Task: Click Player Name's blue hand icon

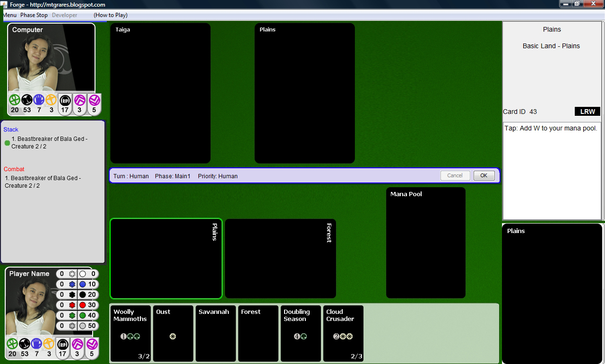Action: [x=37, y=344]
